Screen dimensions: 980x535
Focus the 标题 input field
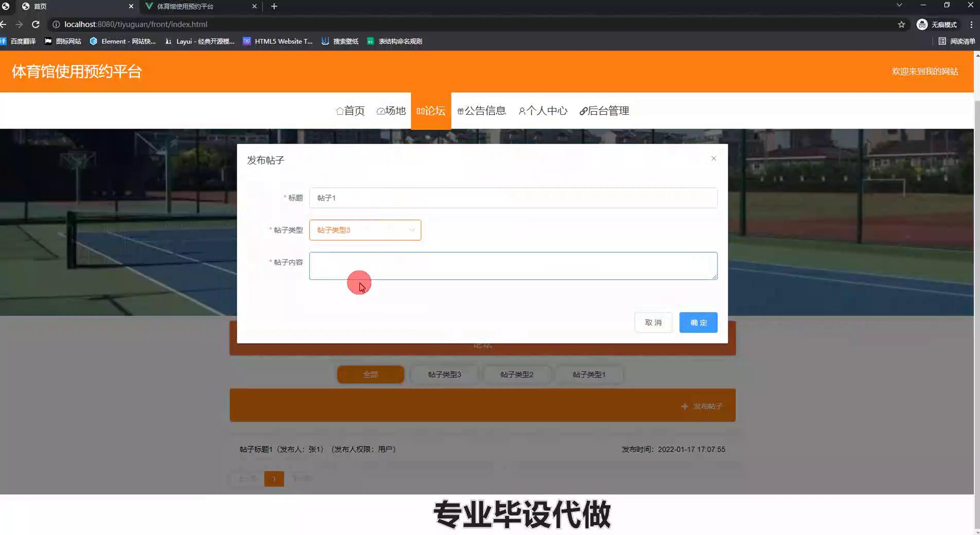click(513, 198)
